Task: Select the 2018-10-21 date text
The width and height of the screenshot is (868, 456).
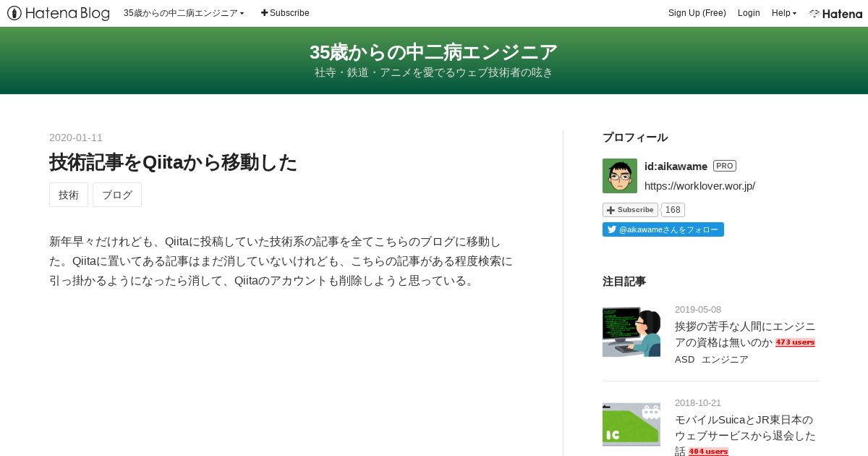Action: [x=698, y=403]
